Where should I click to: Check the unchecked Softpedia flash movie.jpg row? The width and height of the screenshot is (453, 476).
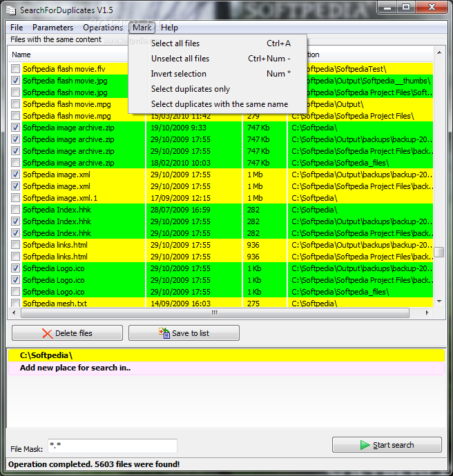(15, 92)
